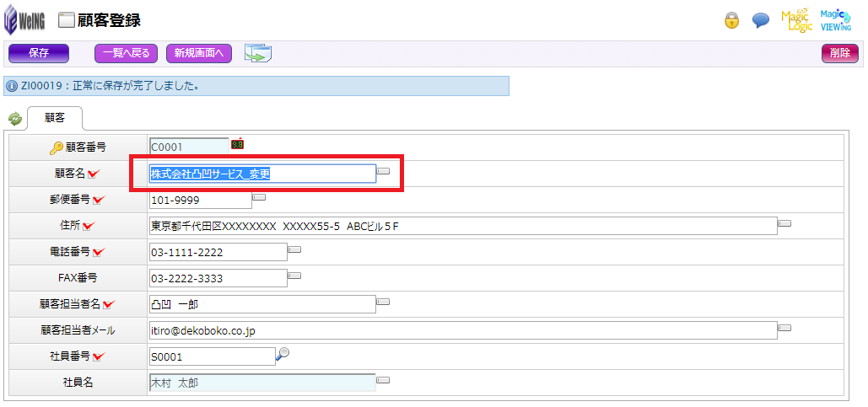The height and width of the screenshot is (407, 868).
Task: Select the 顧客 tab
Action: point(55,118)
